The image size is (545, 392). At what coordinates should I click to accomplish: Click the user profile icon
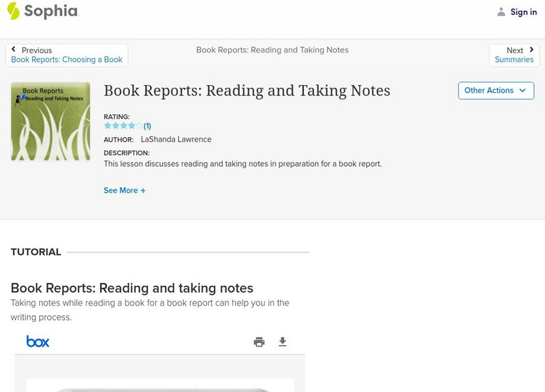(501, 12)
